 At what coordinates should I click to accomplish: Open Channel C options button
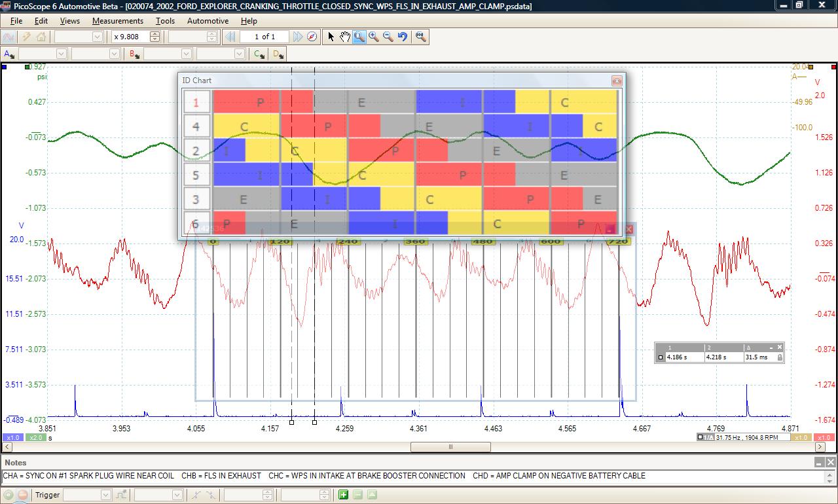(x=260, y=54)
